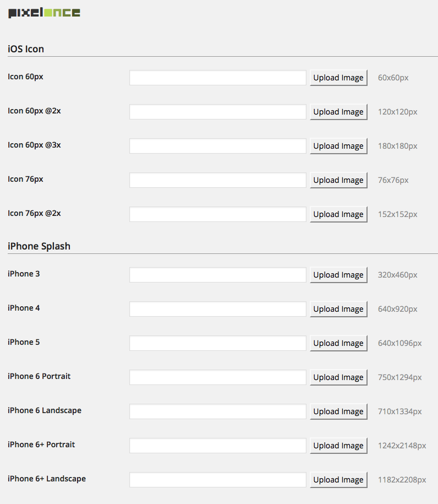Upload image for iPhone 4 splash
The height and width of the screenshot is (504, 438).
pyautogui.click(x=338, y=309)
